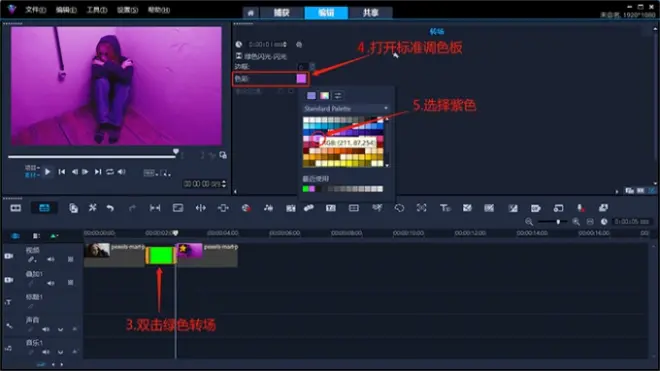Open the video track pencil dropdown
Image resolution: width=660 pixels, height=371 pixels.
click(32, 260)
